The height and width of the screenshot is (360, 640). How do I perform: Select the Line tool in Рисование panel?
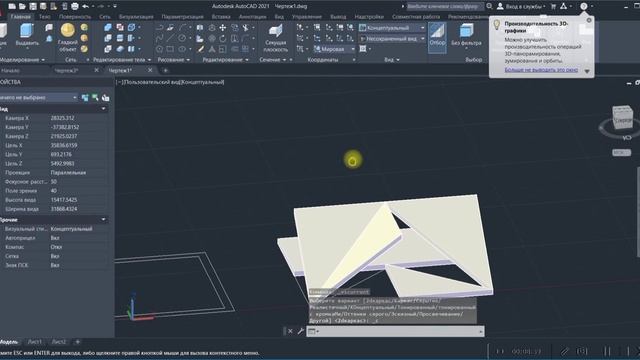click(x=171, y=38)
